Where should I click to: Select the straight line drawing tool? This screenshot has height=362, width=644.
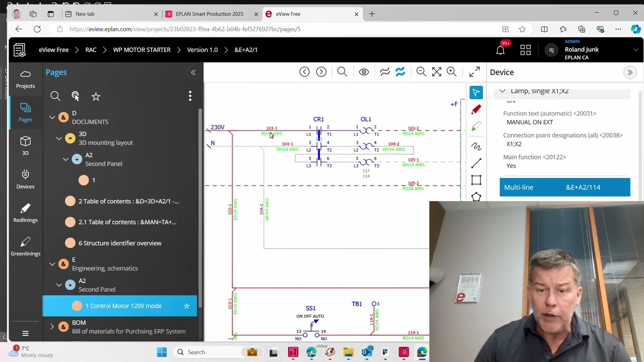476,163
